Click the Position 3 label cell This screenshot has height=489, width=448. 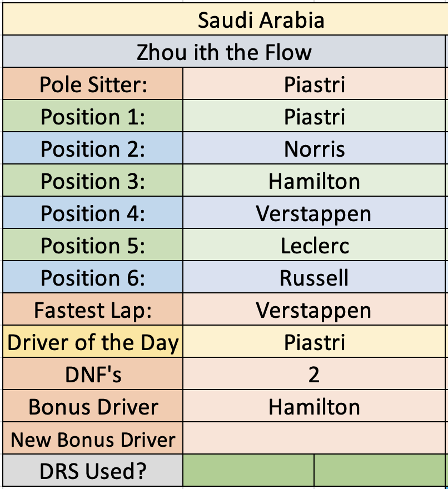tap(93, 181)
